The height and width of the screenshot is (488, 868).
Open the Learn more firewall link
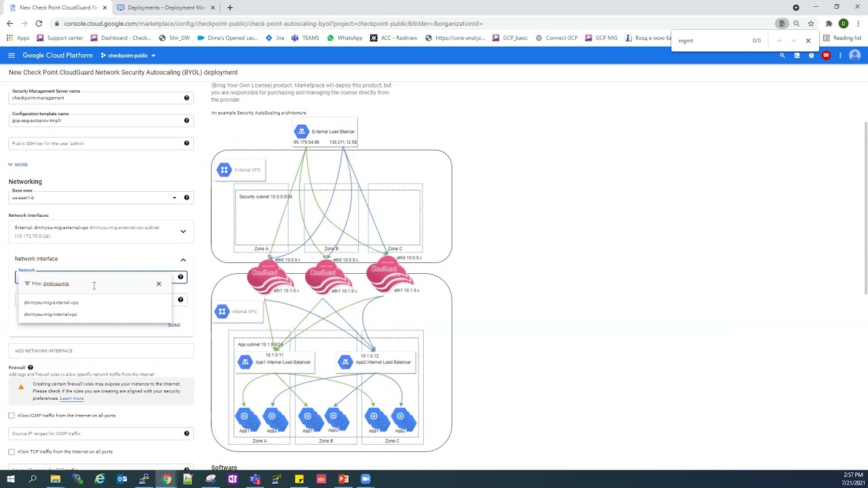[72, 399]
